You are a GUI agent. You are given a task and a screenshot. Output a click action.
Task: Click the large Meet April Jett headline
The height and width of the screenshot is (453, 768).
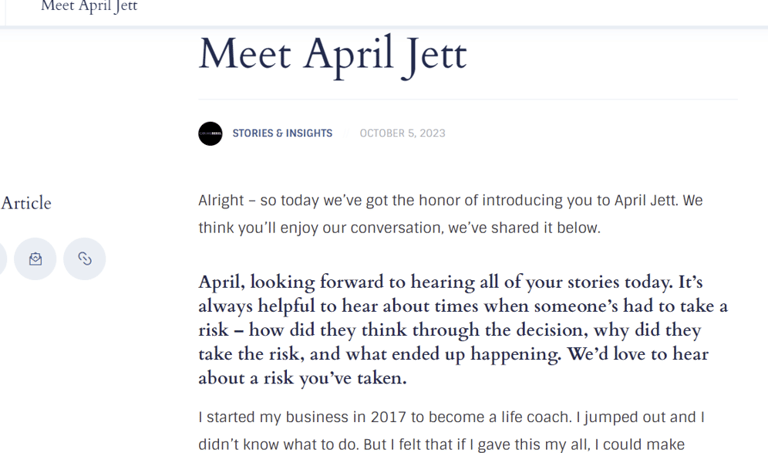coord(332,55)
